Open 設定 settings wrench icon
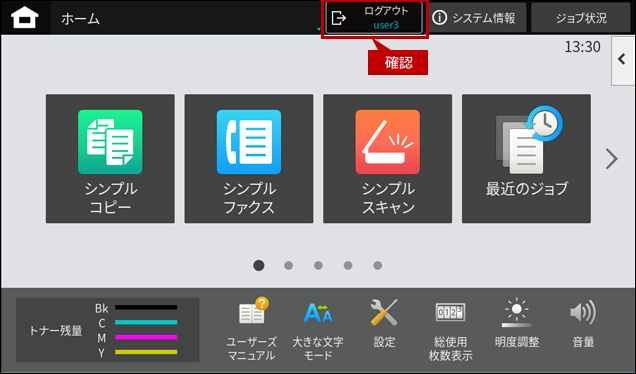Image resolution: width=636 pixels, height=374 pixels. point(384,324)
